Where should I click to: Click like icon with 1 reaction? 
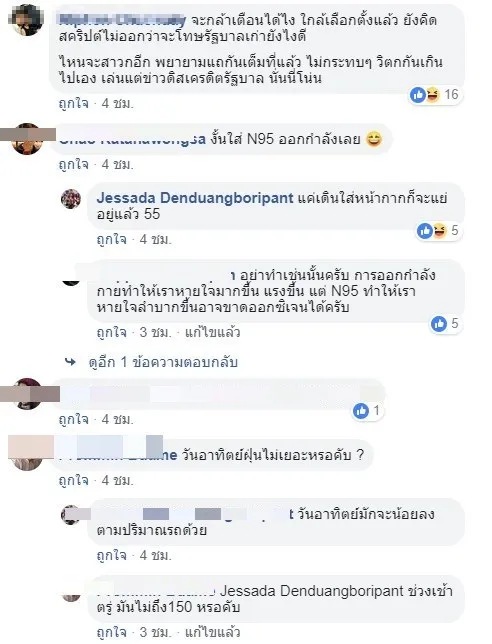click(x=361, y=411)
